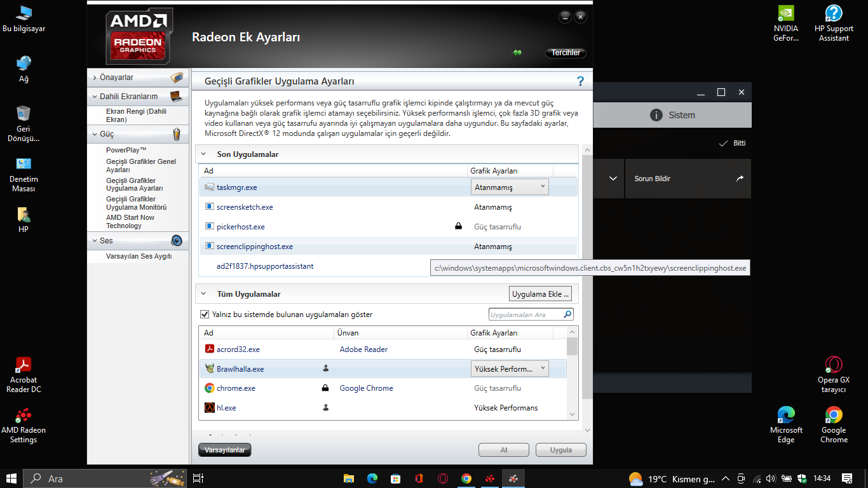The height and width of the screenshot is (488, 868).
Task: Select the screensketch.exe row
Action: coord(388,207)
